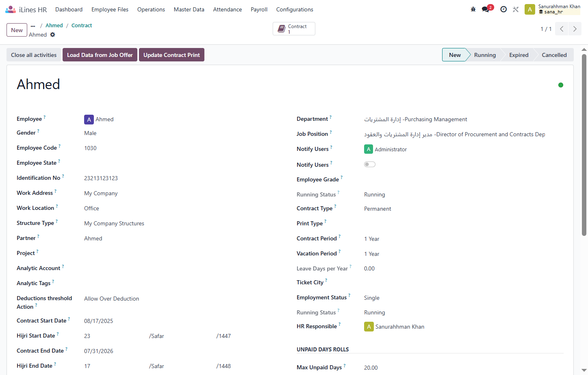Open the Payroll menu
The image size is (588, 375).
click(259, 9)
